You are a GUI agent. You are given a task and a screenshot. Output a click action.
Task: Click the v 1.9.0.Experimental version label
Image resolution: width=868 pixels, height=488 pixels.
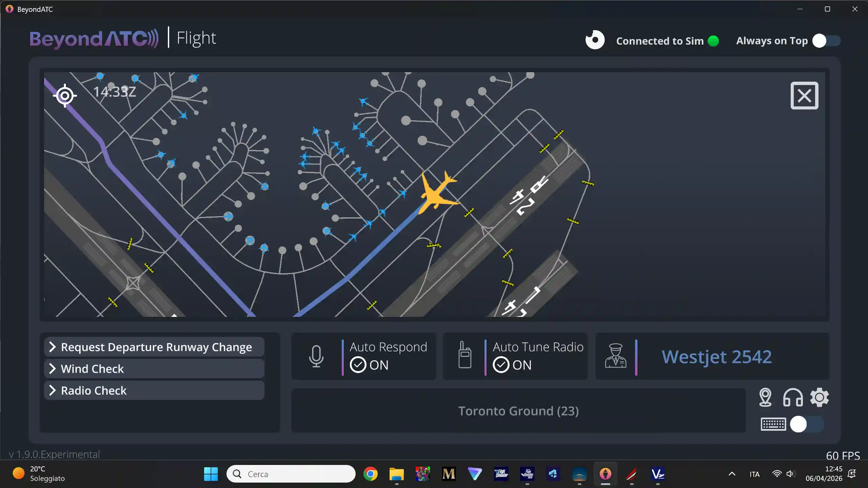(54, 454)
